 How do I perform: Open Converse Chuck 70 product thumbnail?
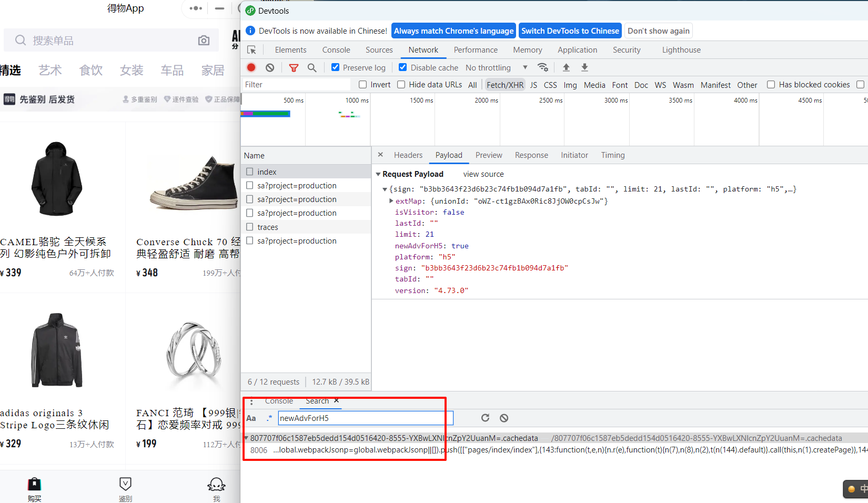[194, 182]
